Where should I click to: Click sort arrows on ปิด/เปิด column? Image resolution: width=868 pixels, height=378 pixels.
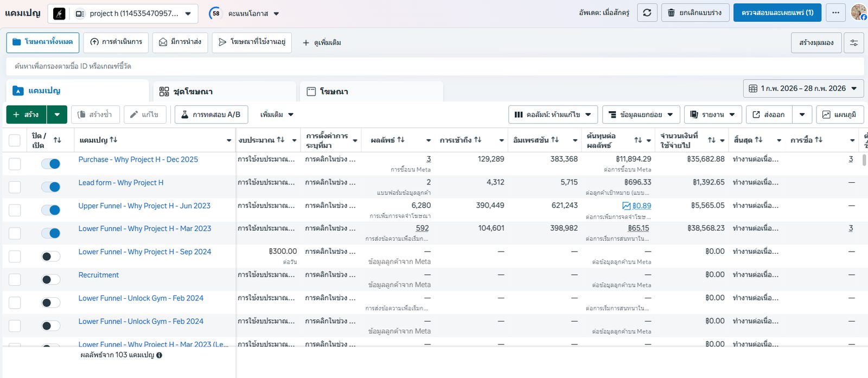[57, 140]
